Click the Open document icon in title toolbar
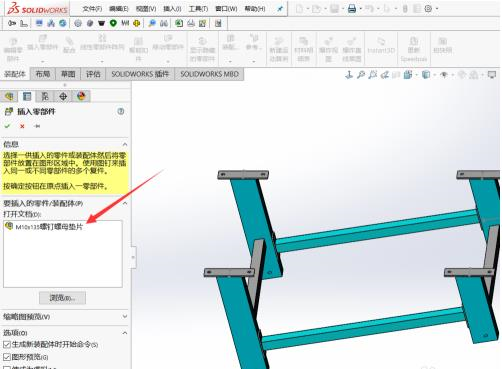 point(316,9)
